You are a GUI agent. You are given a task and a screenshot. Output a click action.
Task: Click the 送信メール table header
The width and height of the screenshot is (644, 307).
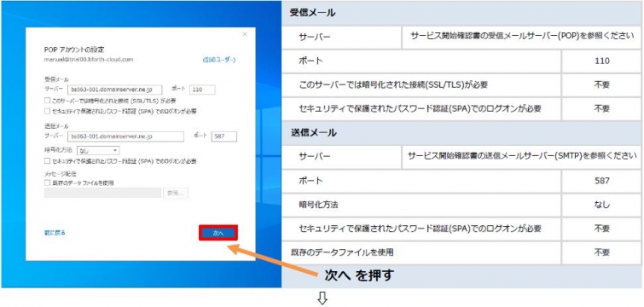(x=462, y=132)
